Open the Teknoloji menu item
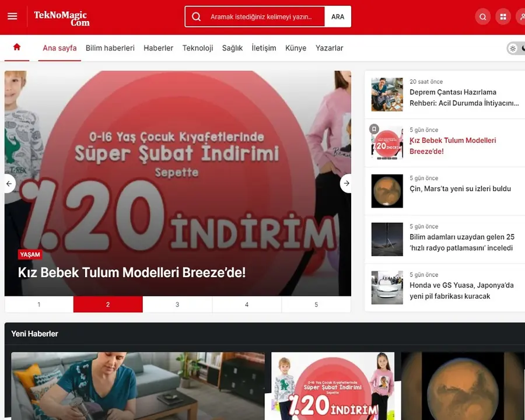The width and height of the screenshot is (525, 420). (198, 48)
